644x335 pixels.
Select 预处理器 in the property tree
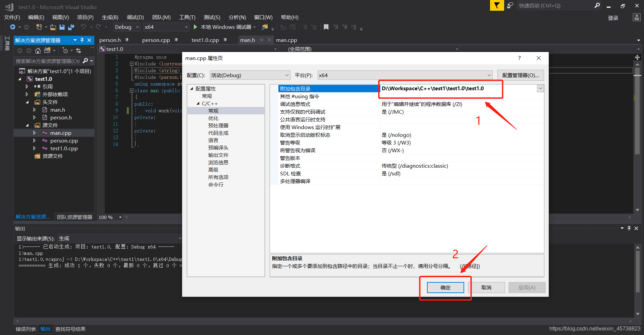(218, 125)
